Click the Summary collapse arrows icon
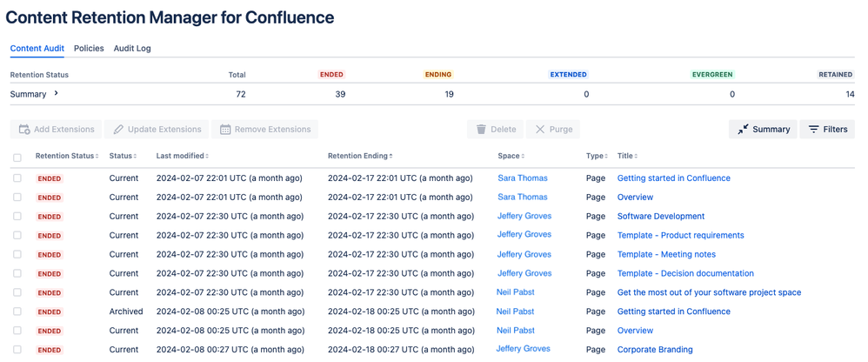This screenshot has height=362, width=868. coord(743,130)
